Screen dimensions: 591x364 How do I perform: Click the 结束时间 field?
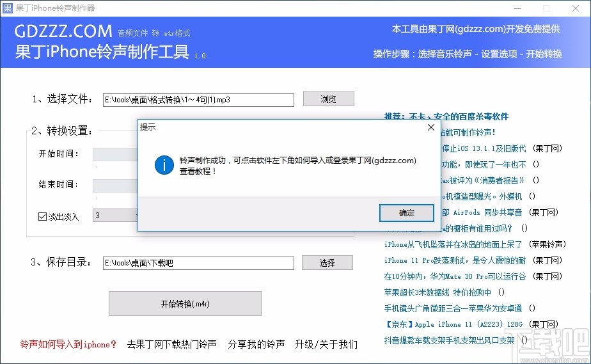[x=115, y=186]
